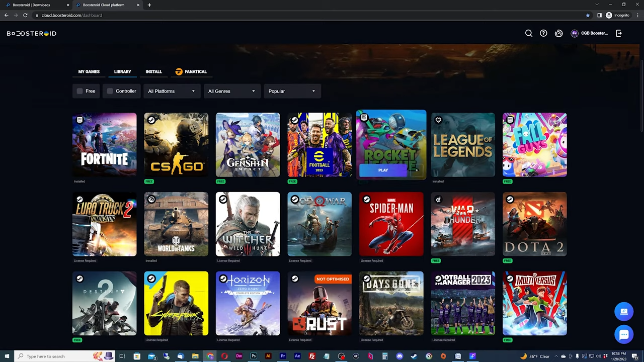Go back in browser history
This screenshot has height=362, width=644.
pyautogui.click(x=6, y=15)
